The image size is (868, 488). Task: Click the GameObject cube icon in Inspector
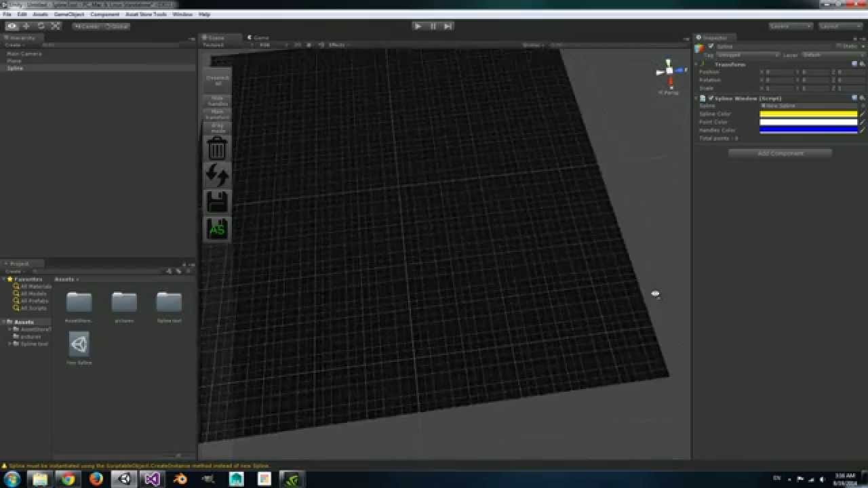click(x=700, y=48)
